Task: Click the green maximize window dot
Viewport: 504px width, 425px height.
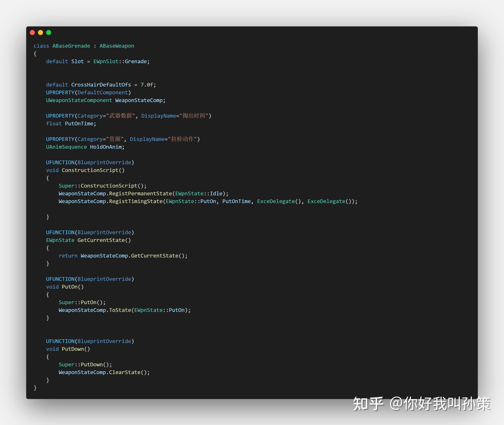Action: [x=49, y=33]
